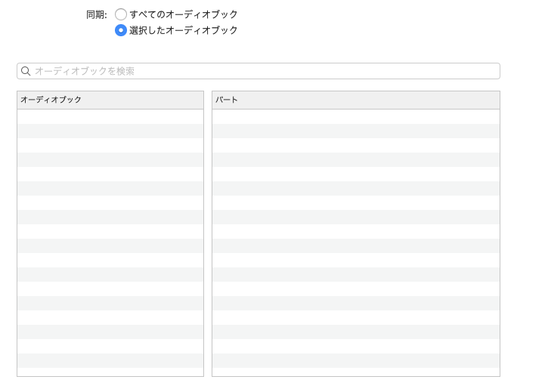
Task: Click the パート column header
Action: click(355, 100)
